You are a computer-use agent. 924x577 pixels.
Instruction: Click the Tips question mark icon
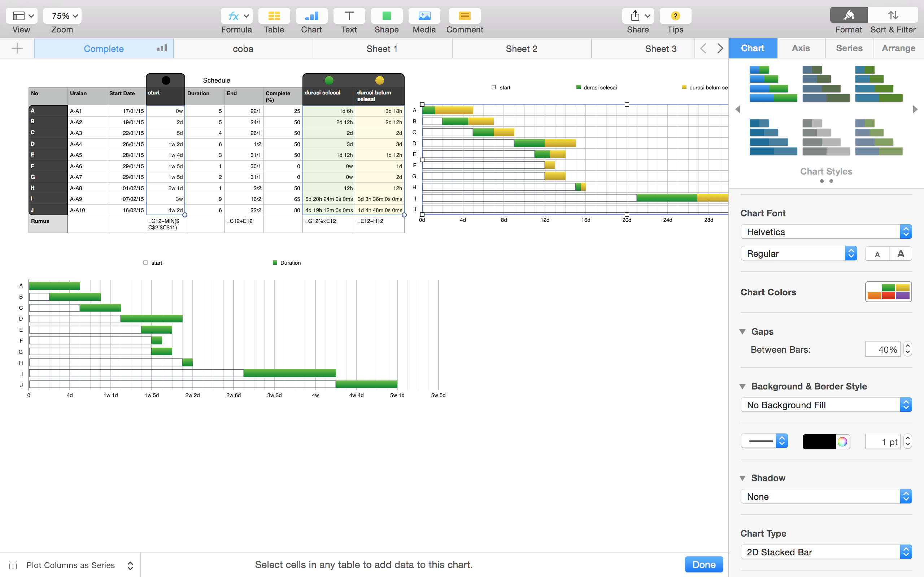[675, 16]
